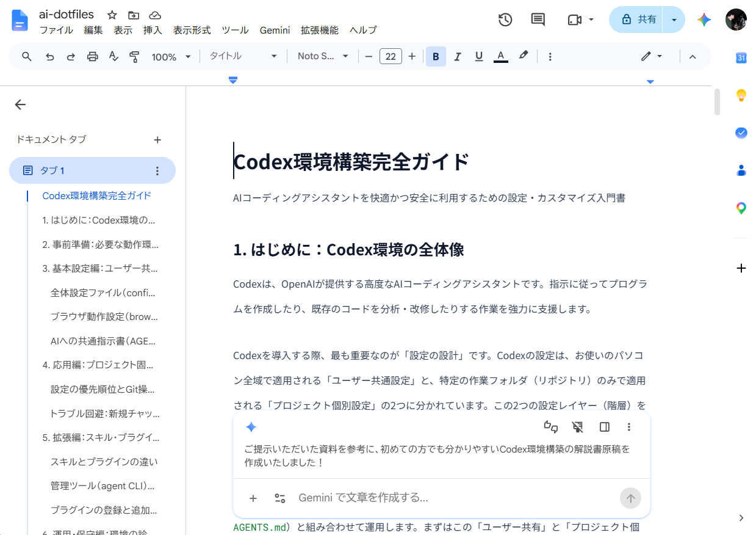756x535 pixels.
Task: Open the ファイル menu
Action: 57,30
